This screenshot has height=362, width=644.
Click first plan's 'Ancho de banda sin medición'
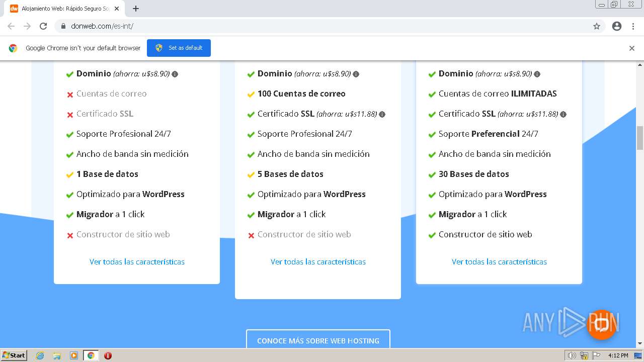pos(132,154)
